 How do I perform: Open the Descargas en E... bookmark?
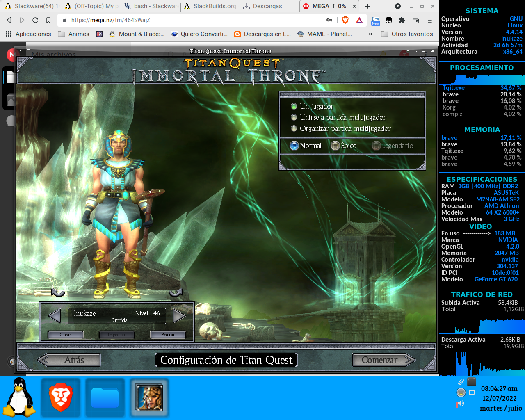coord(262,34)
